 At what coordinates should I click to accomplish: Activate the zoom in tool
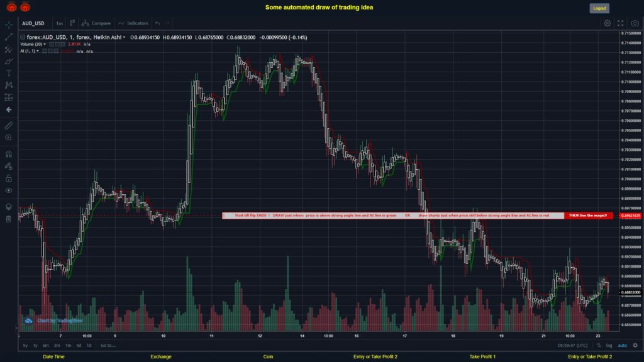tap(9, 138)
